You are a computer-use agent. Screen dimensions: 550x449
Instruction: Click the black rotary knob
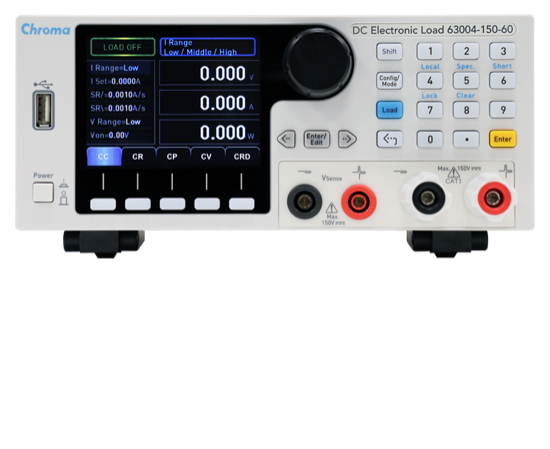point(318,63)
